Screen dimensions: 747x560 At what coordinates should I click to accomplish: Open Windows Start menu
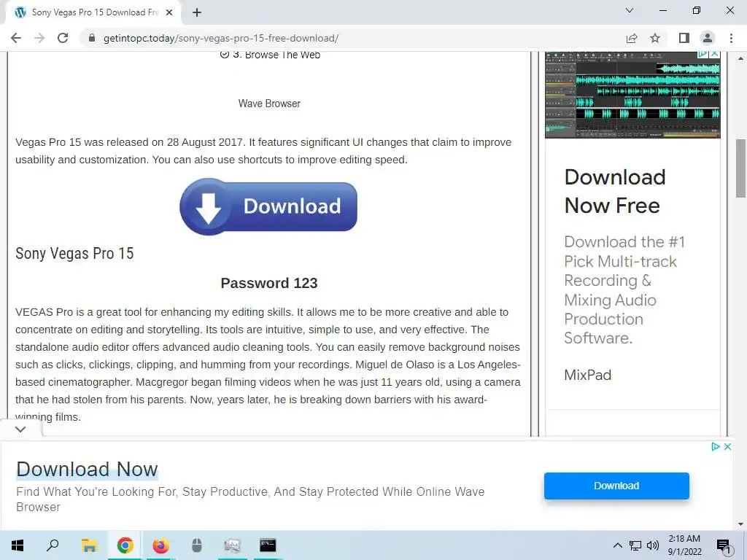pyautogui.click(x=18, y=545)
